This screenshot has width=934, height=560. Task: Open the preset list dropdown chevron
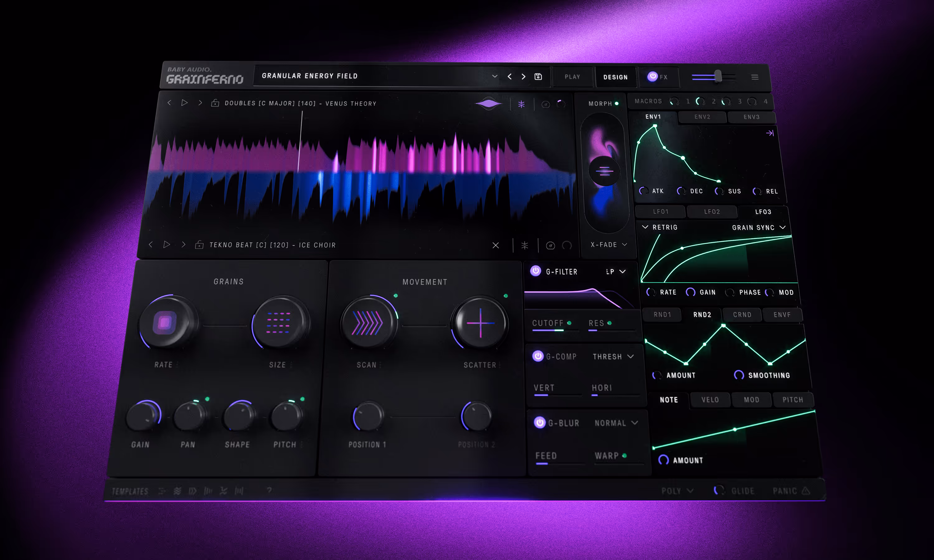tap(495, 76)
